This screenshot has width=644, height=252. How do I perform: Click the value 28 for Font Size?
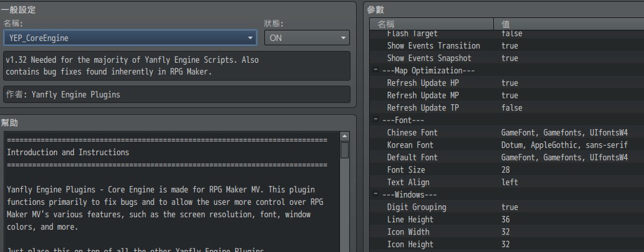(506, 170)
